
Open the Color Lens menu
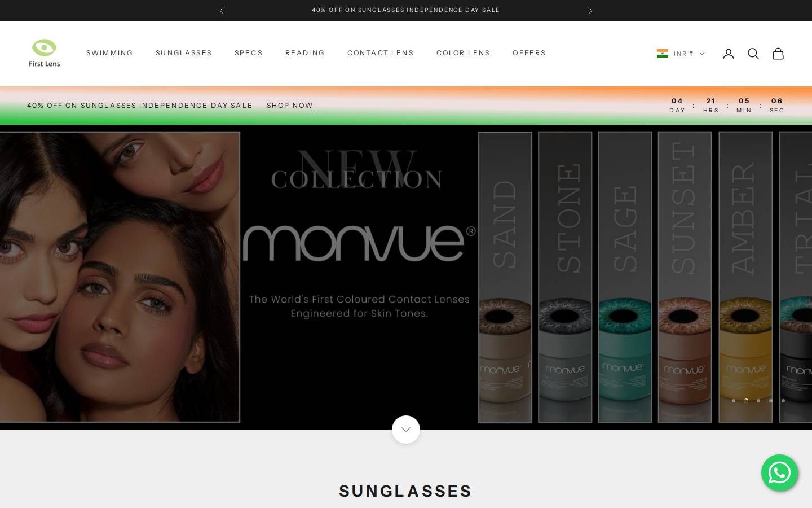click(463, 53)
